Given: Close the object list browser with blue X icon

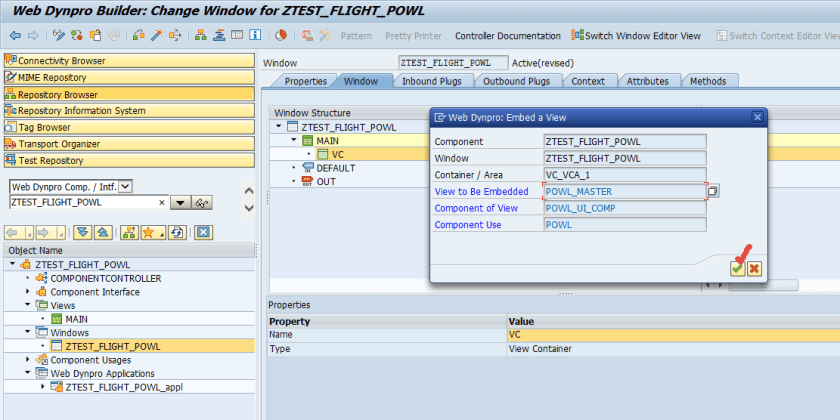Looking at the screenshot, I should tap(203, 232).
